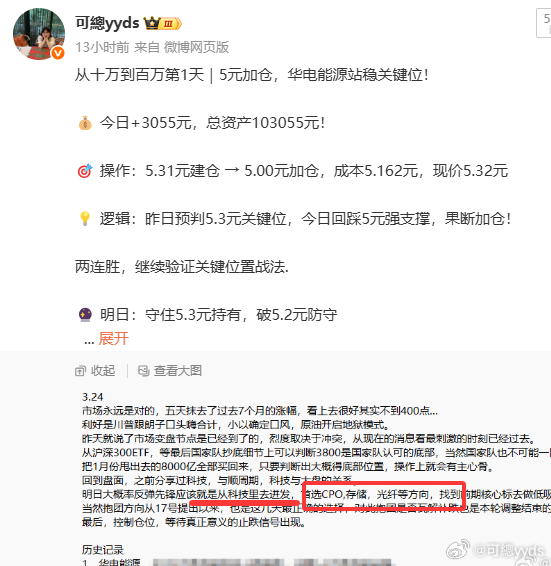Screen dimensions: 551x566
Task: Click the view-large-image icon beside 查看大图
Action: coord(144,371)
